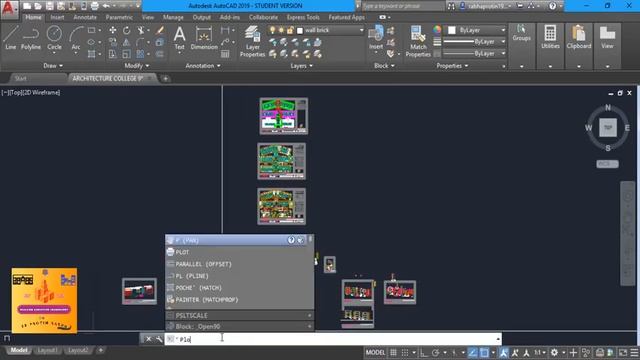Screen dimensions: 640x360
Task: Open the annotation scale 1:1 dropdown
Action: [540, 352]
